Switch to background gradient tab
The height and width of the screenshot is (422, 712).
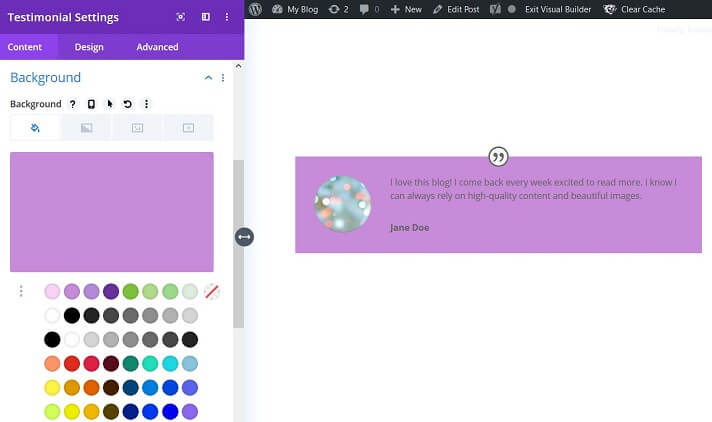point(86,128)
